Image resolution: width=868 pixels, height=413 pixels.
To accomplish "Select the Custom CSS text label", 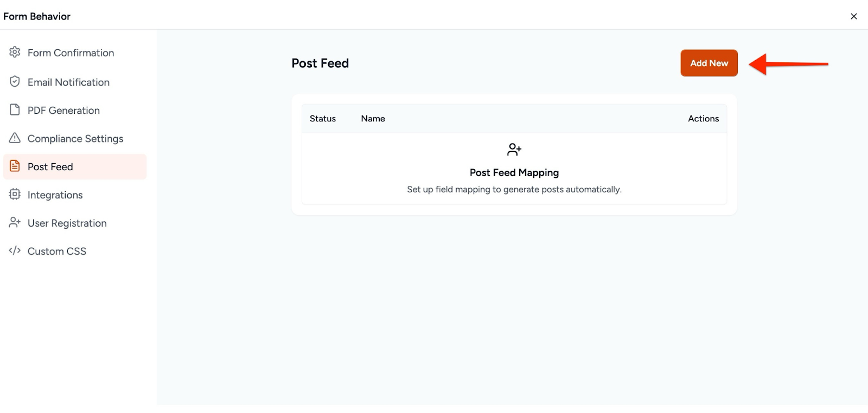I will 57,251.
